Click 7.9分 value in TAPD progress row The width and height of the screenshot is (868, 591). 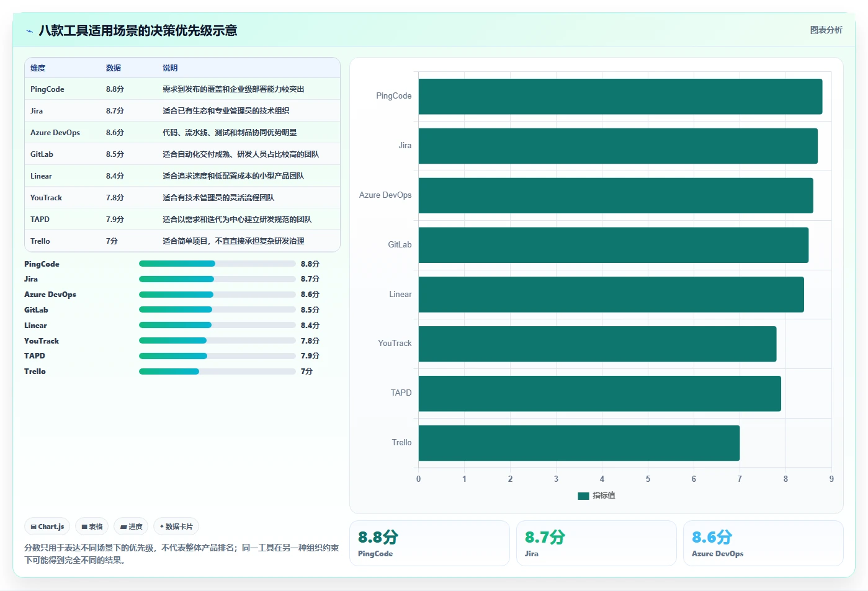tap(310, 356)
